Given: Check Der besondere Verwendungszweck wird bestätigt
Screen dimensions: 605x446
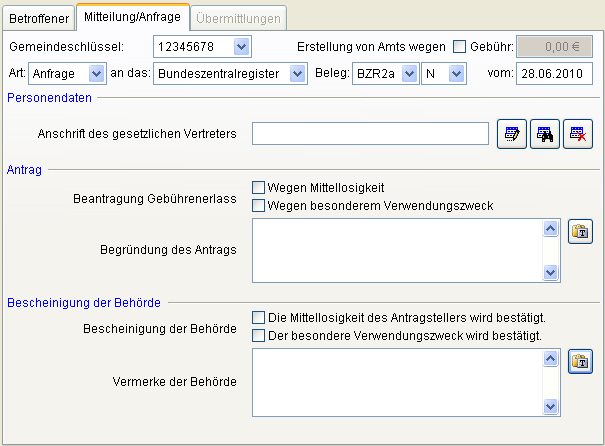Looking at the screenshot, I should (x=259, y=335).
